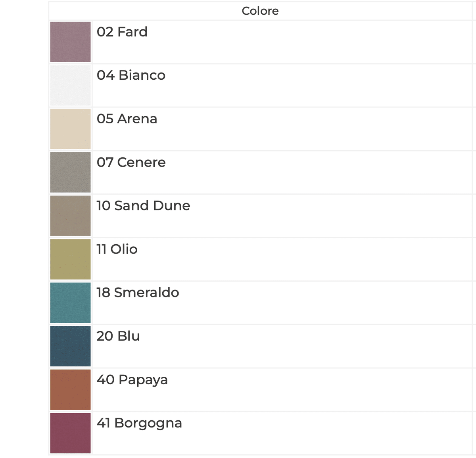Select the 18 Smeraldo text label
Viewport: 476px width, 458px height.
click(138, 292)
